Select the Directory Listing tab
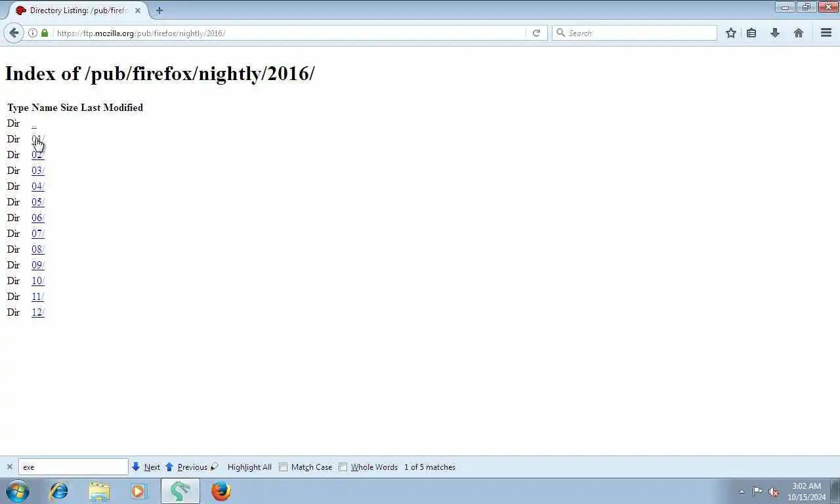Viewport: 840px width, 504px height. [x=77, y=10]
